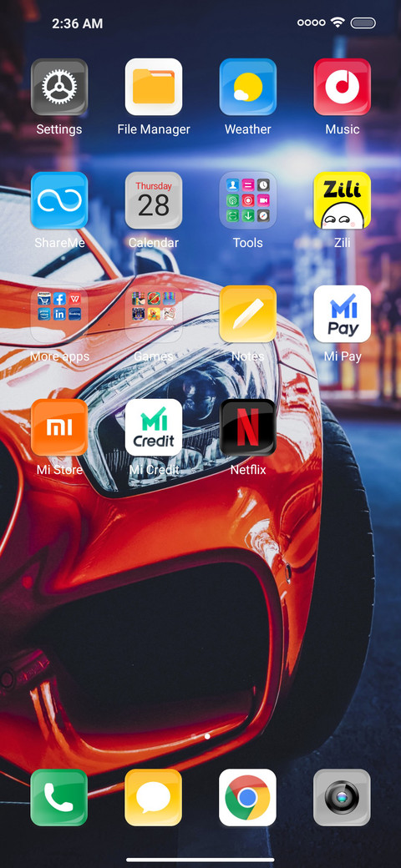Tap the signal dots in status bar
Screen dimensions: 401x868
pyautogui.click(x=312, y=23)
